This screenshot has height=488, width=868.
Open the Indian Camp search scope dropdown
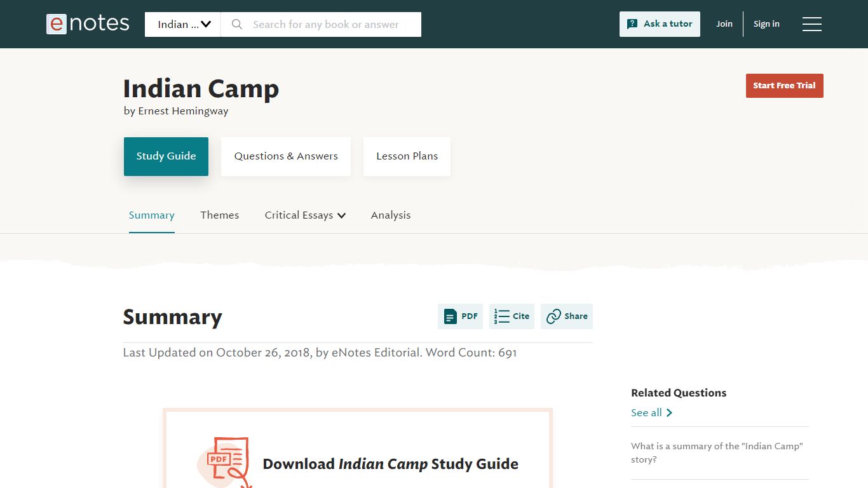point(183,24)
